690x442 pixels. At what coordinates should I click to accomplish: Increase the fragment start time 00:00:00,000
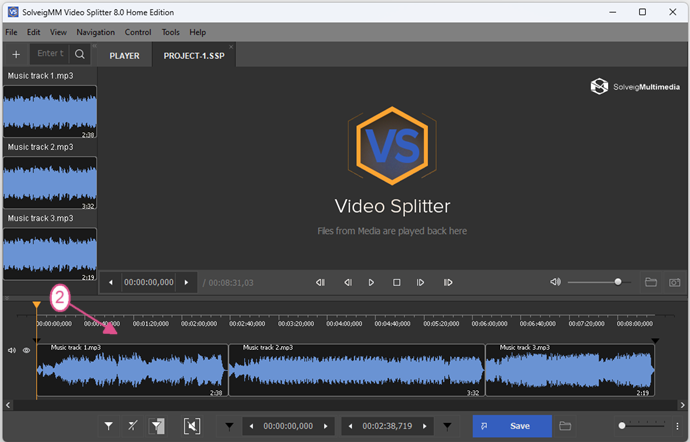pos(326,426)
